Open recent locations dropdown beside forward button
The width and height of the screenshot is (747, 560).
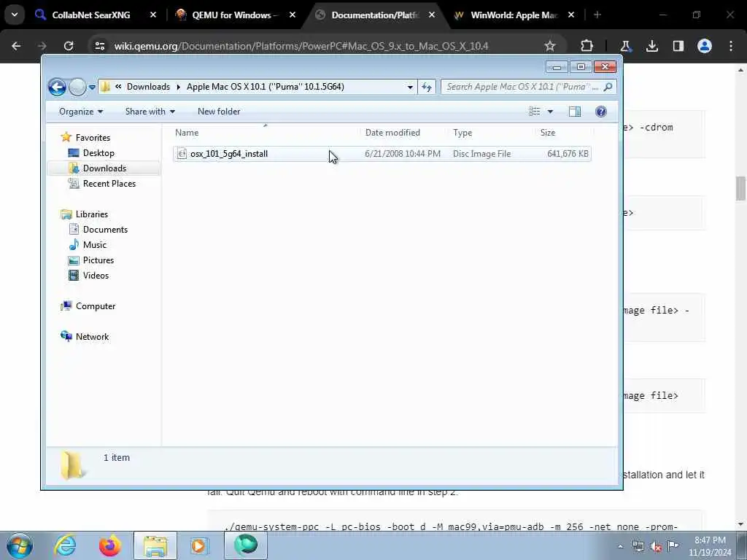pyautogui.click(x=92, y=87)
